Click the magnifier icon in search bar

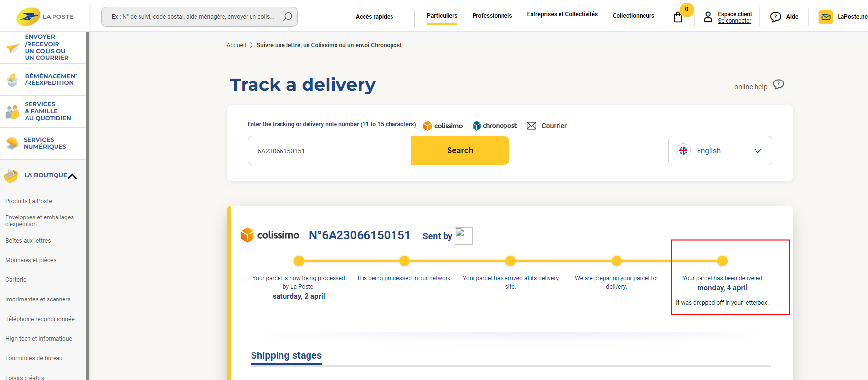coord(288,17)
